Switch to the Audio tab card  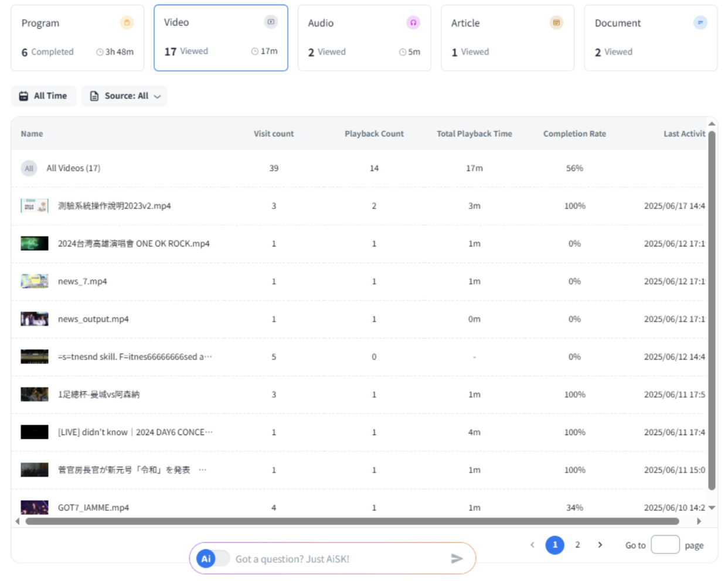coord(364,38)
